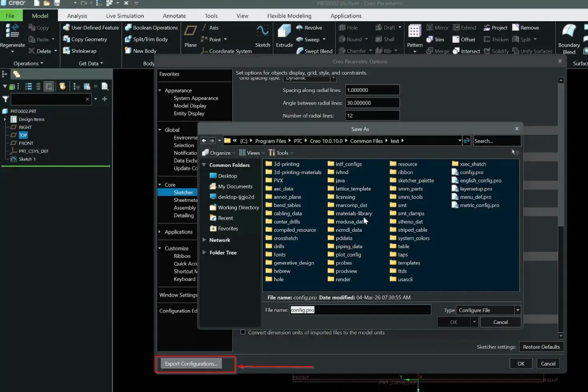Open the Organize menu
The image size is (588, 392).
coord(218,153)
